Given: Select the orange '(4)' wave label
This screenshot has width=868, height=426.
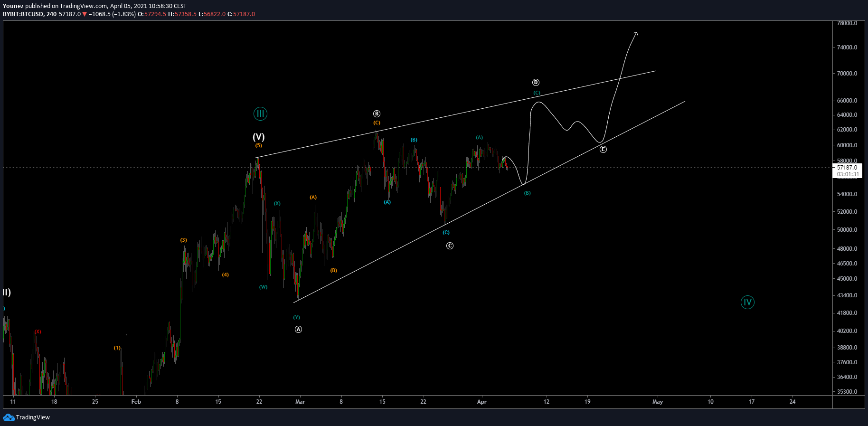Looking at the screenshot, I should [226, 275].
